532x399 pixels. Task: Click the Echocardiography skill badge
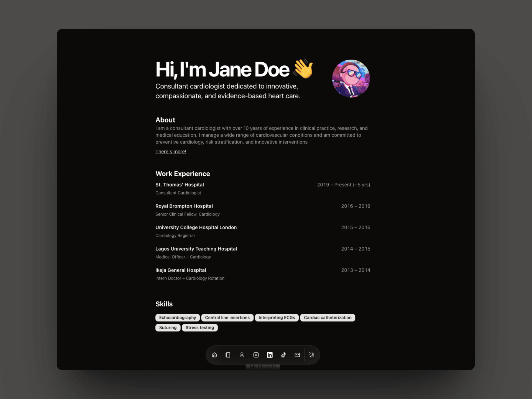pyautogui.click(x=177, y=318)
